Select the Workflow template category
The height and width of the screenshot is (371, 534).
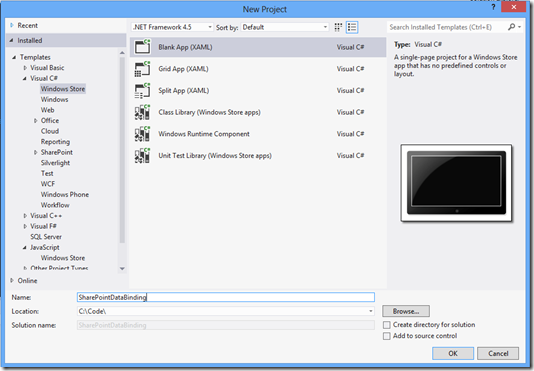point(55,205)
